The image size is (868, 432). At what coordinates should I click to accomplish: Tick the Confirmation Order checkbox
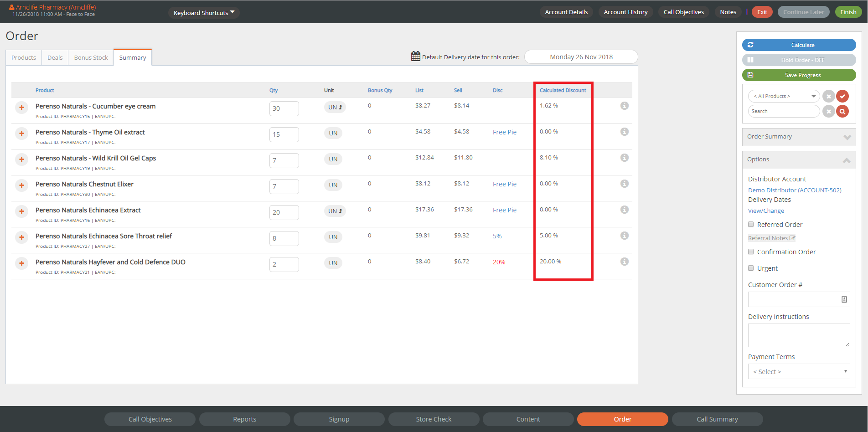point(751,252)
